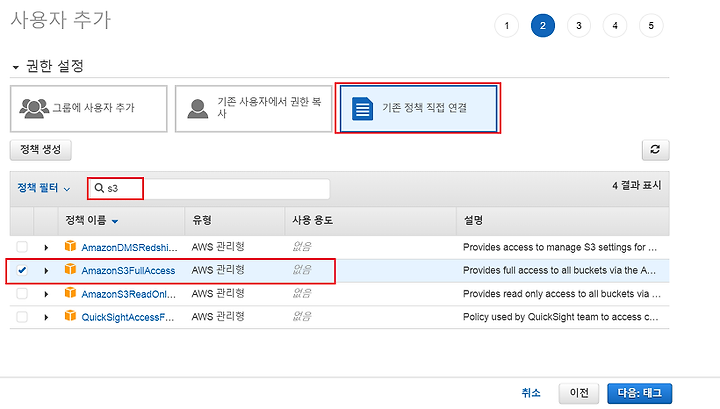Click description 'Provides access to manage S3 settings'
Screen dimensions: 720x409
tap(560, 247)
